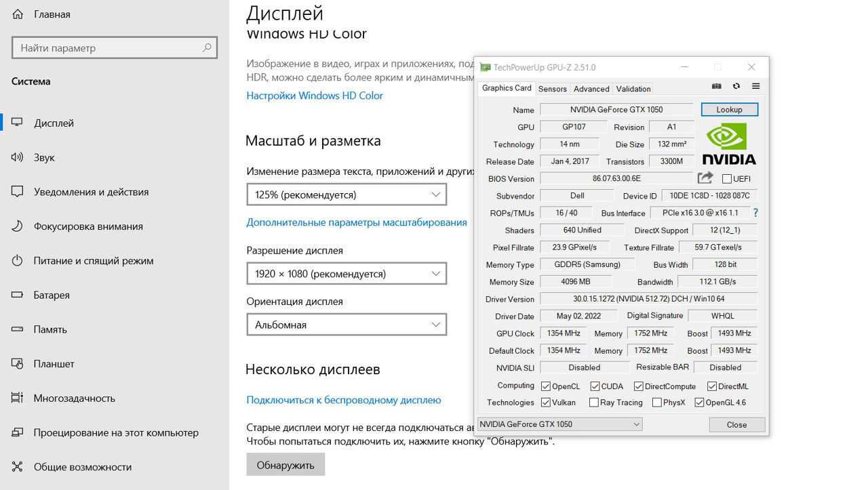Click the Sound speaker icon in sidebar
Screen dimensions: 868x490
[18, 158]
